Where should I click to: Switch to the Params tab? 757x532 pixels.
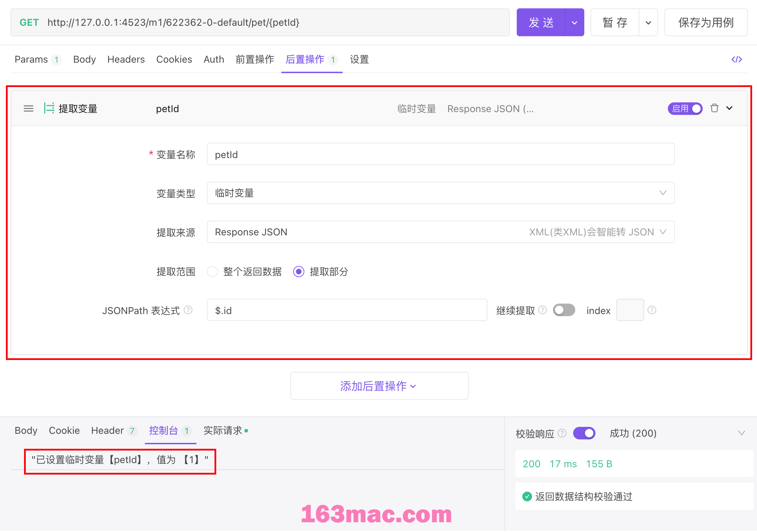(38, 60)
